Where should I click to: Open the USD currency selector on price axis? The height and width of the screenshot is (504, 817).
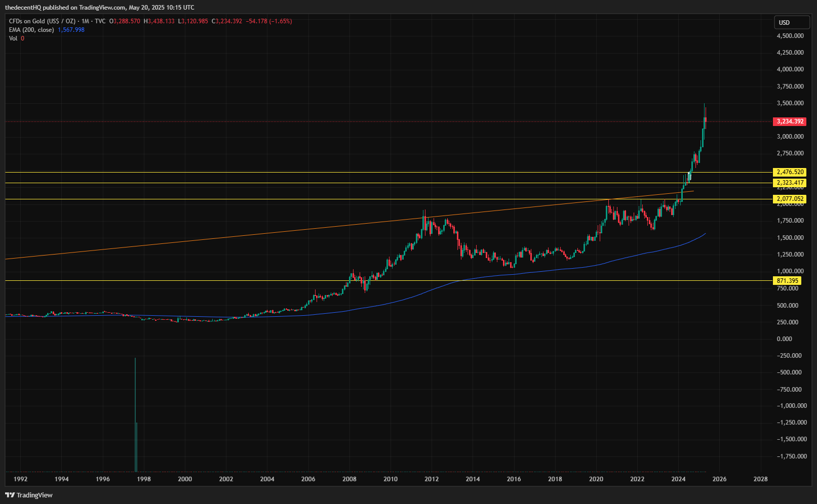tap(792, 22)
